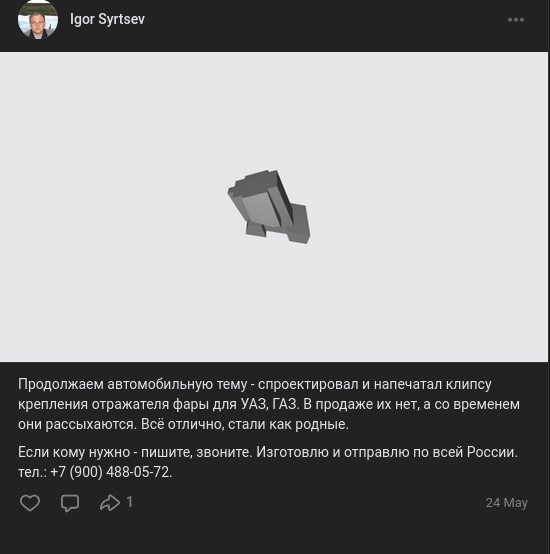Share the post using the arrow icon
The image size is (550, 554).
click(110, 502)
